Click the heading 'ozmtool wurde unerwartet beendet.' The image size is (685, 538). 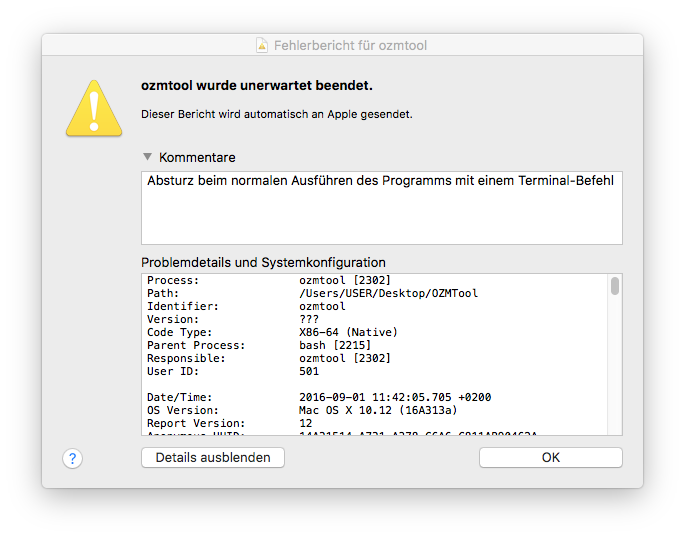(x=263, y=86)
